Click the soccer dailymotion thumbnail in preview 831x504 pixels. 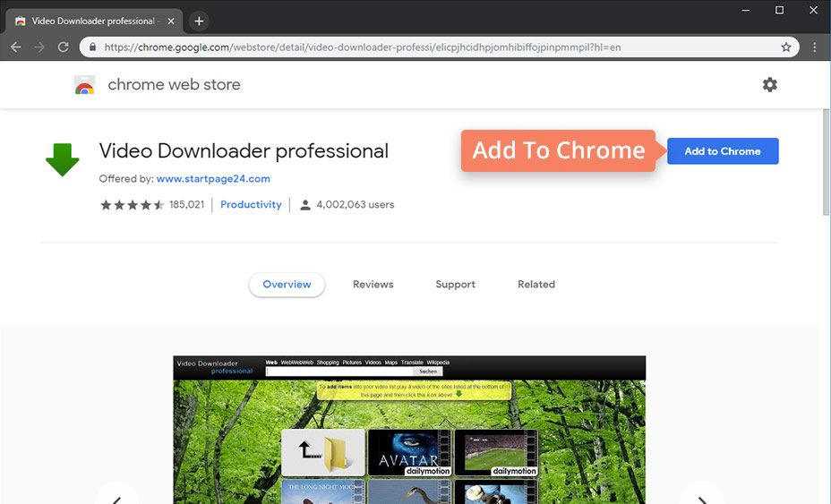coord(496,452)
